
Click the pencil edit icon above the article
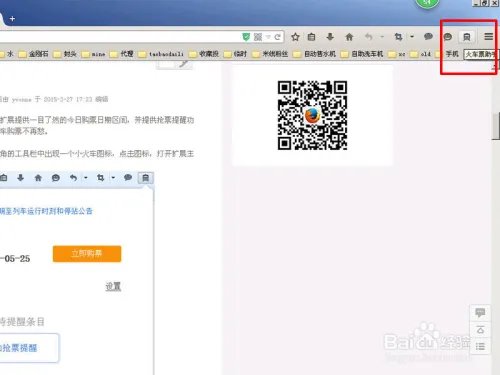click(x=183, y=63)
